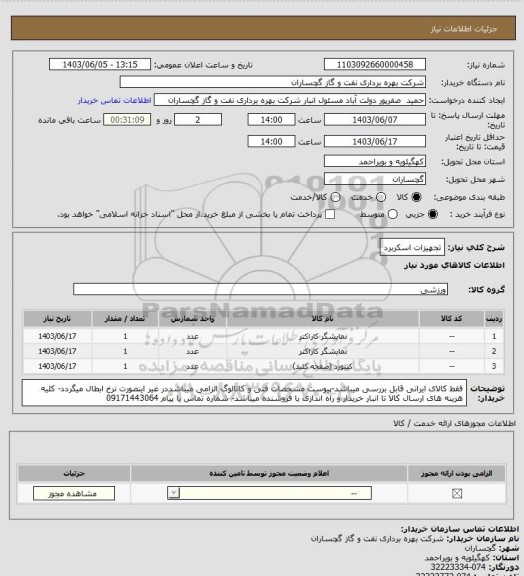Click the need date cell in row 3

click(x=57, y=366)
